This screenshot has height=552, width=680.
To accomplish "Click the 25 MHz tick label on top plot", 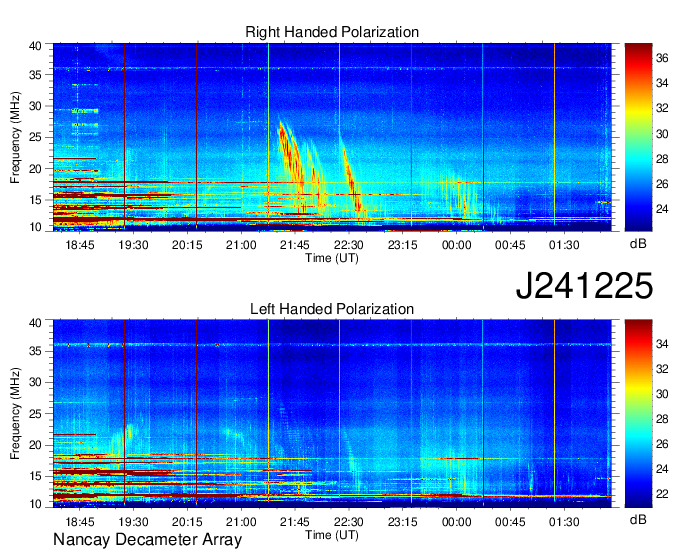I will [x=35, y=137].
